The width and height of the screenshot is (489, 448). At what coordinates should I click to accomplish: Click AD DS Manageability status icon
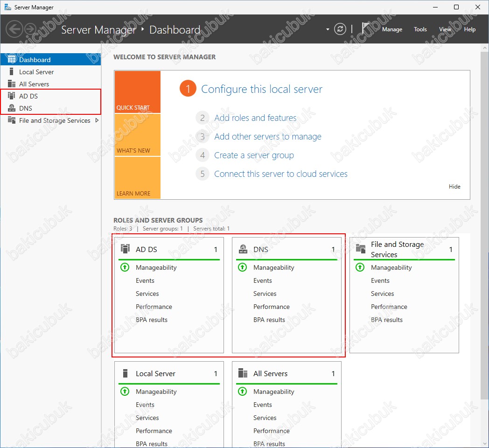click(x=125, y=267)
